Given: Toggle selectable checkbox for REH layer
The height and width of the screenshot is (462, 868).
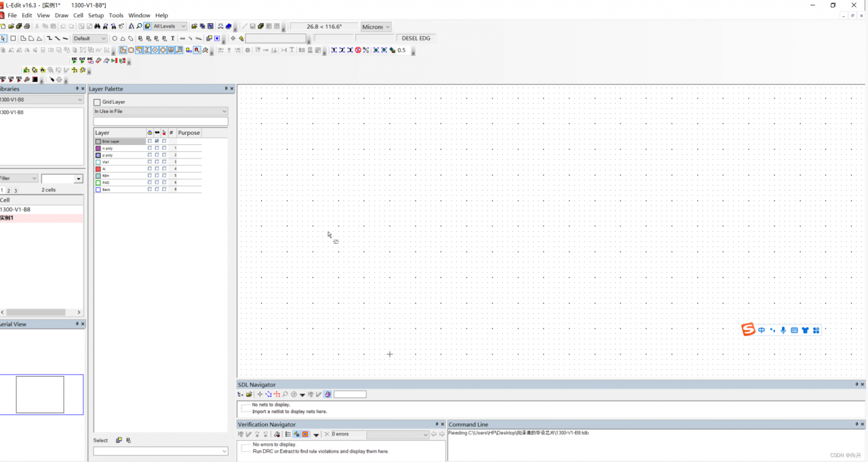Looking at the screenshot, I should click(x=164, y=175).
